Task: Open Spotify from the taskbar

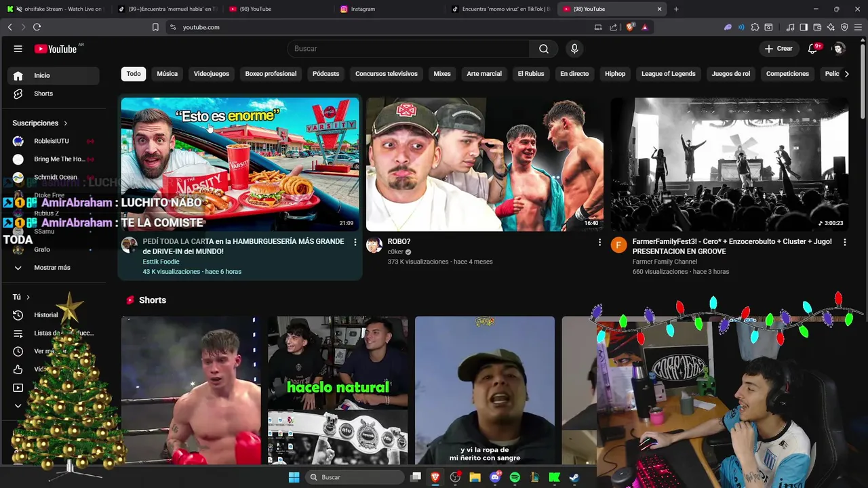Action: [515, 477]
